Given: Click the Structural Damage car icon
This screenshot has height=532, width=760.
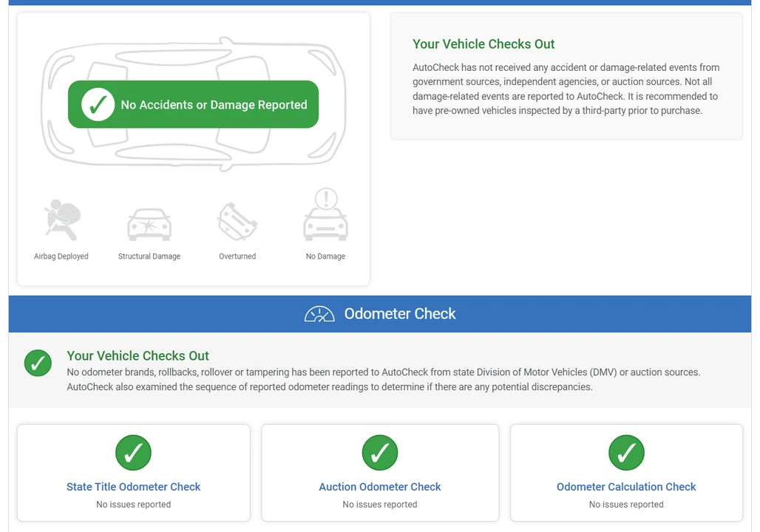Looking at the screenshot, I should click(x=149, y=225).
